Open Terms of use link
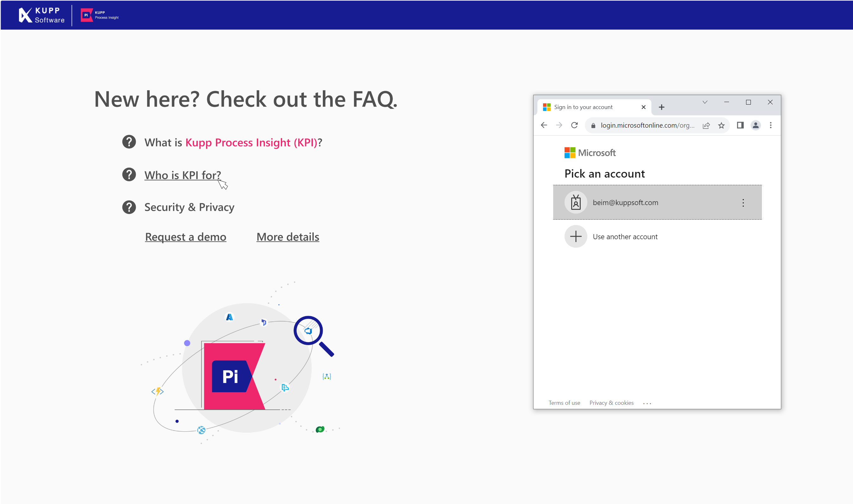853x504 pixels. pos(564,403)
